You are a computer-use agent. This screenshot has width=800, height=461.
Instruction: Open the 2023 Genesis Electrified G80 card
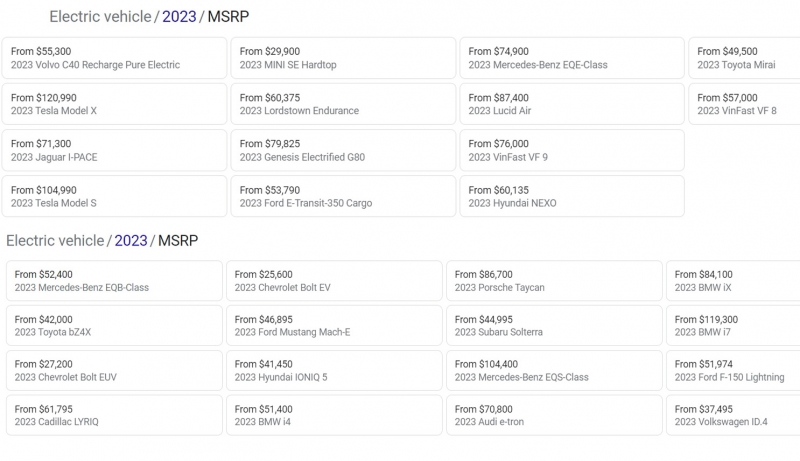coord(342,150)
